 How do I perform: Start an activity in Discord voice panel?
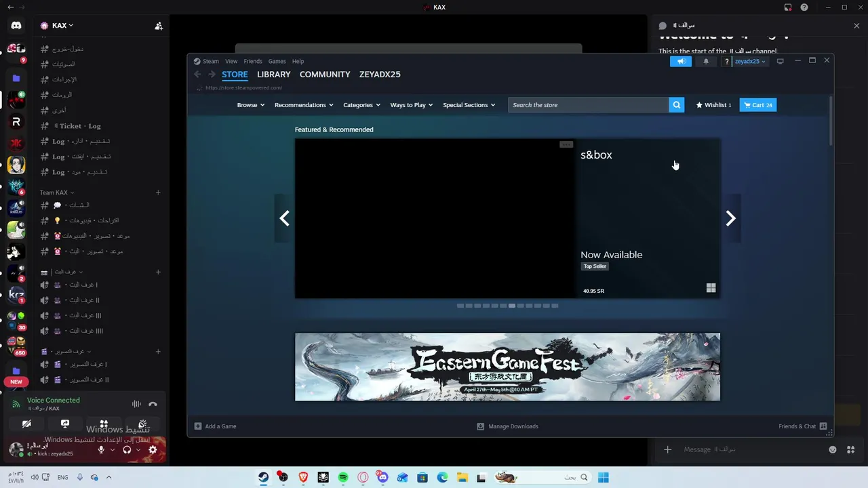point(104,424)
